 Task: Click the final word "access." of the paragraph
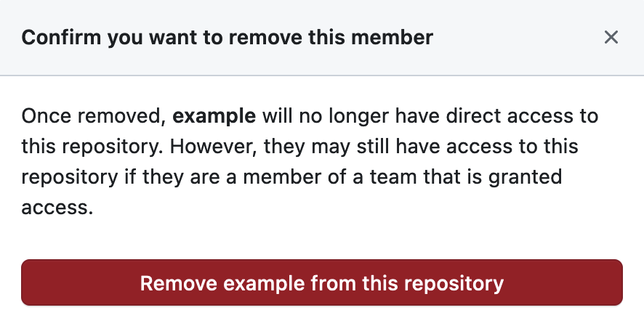(57, 208)
